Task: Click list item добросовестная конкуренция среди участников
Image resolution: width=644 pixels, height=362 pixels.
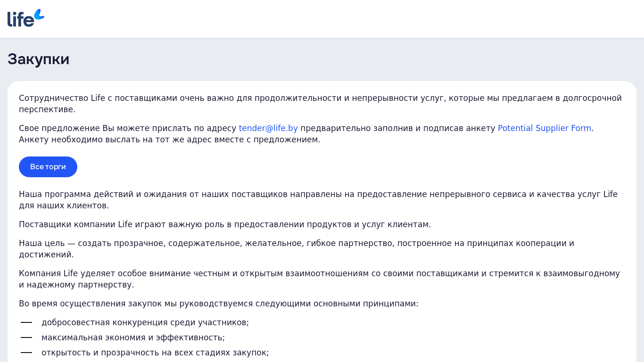Action: pos(145,322)
